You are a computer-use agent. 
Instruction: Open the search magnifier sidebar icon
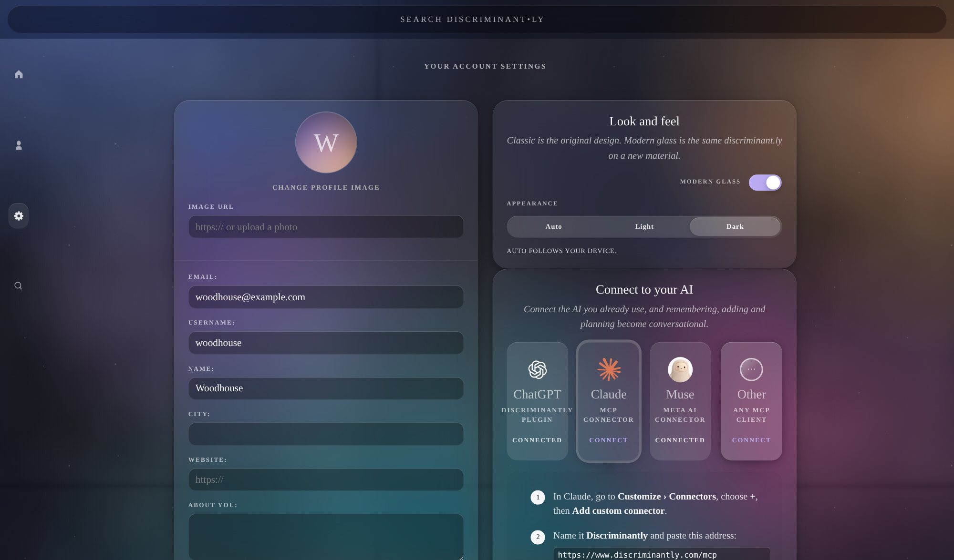click(x=18, y=286)
